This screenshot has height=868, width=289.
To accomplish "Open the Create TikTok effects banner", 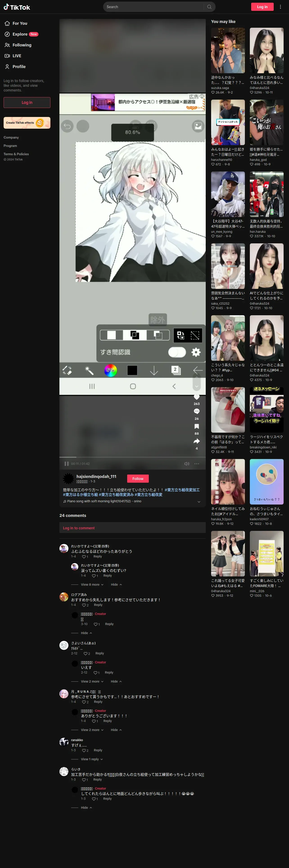I will tap(27, 123).
